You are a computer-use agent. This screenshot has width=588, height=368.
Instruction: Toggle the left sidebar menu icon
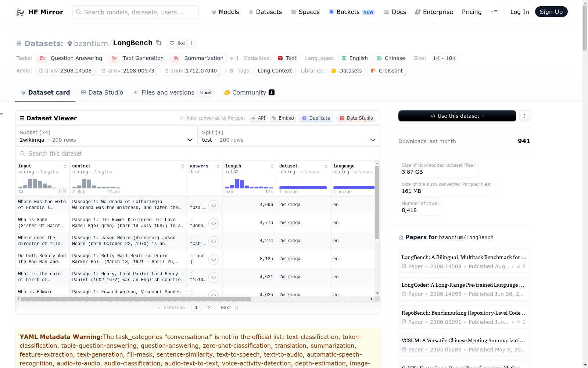coord(1,115)
